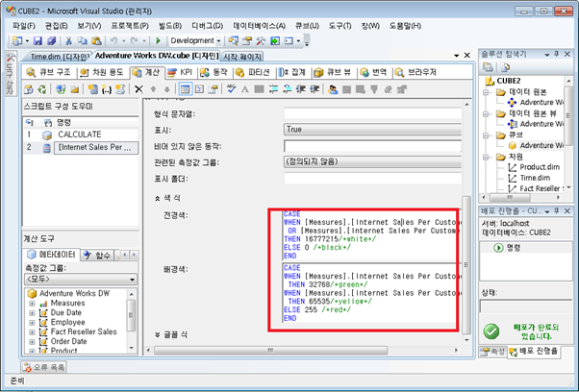Click the Process cube icon in toolbar
The height and width of the screenshot is (392, 579).
[x=29, y=89]
